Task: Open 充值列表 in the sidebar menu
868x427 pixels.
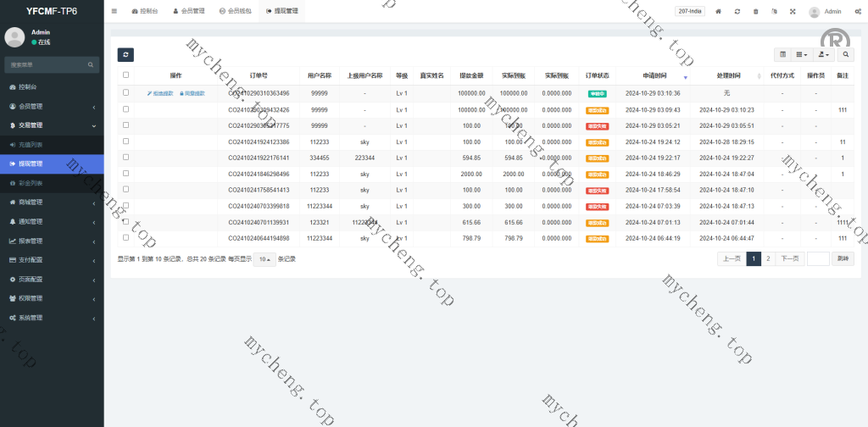Action: point(31,144)
